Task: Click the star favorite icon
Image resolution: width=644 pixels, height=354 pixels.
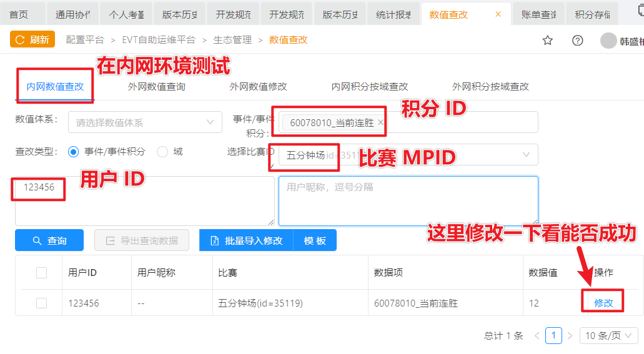Action: [548, 40]
